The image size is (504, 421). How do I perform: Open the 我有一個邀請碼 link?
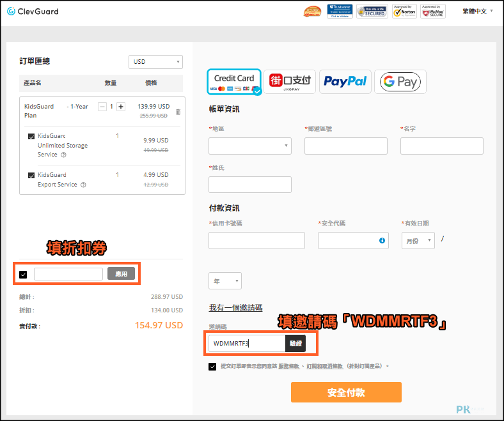tap(235, 308)
